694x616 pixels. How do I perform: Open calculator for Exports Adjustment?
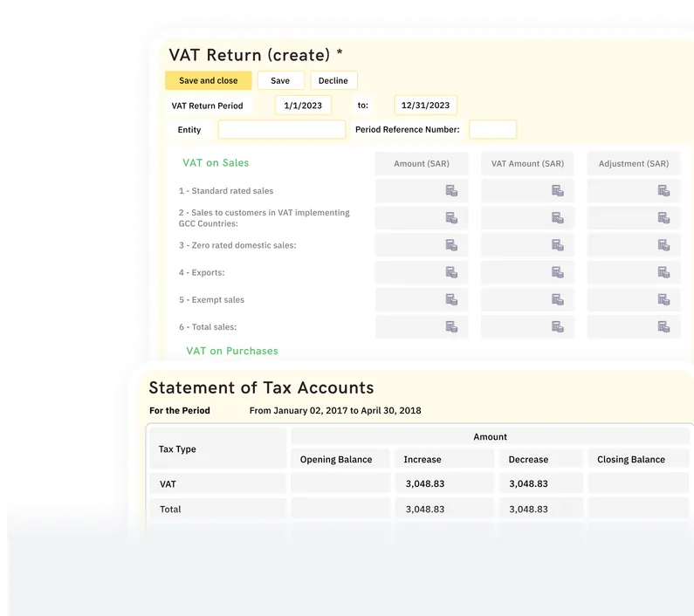click(664, 272)
